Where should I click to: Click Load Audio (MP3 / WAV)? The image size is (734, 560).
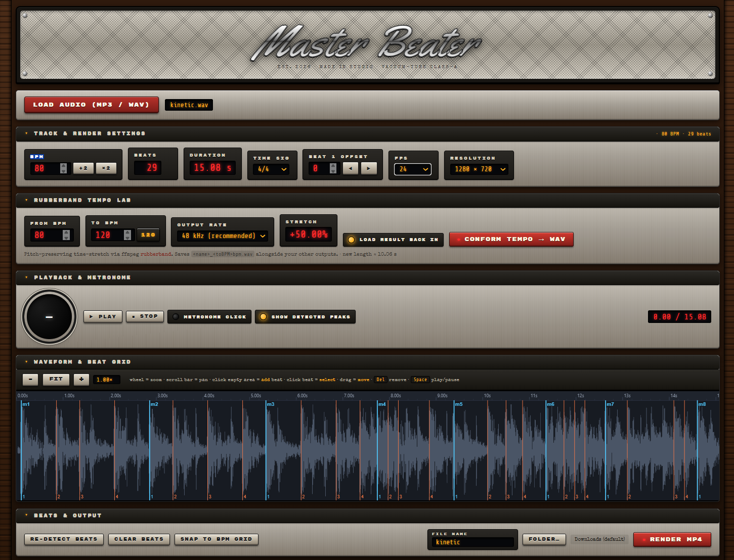pyautogui.click(x=92, y=105)
